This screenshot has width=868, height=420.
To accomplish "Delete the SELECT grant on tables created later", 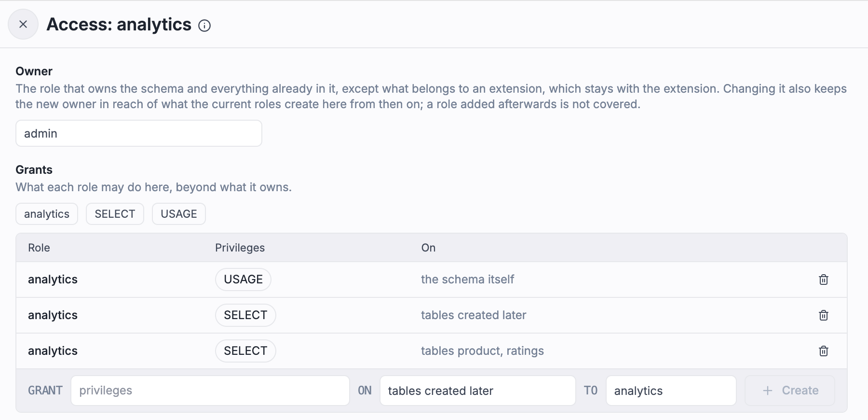I will pyautogui.click(x=824, y=315).
